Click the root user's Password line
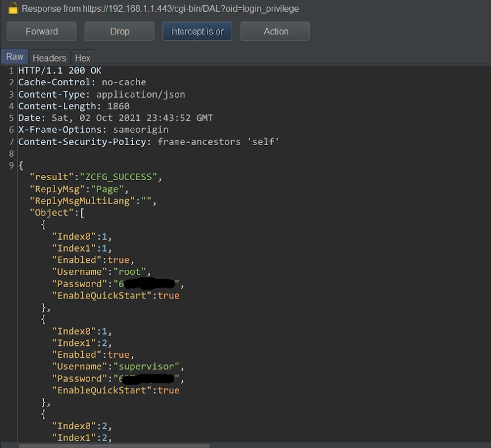The image size is (491, 448). click(x=118, y=284)
